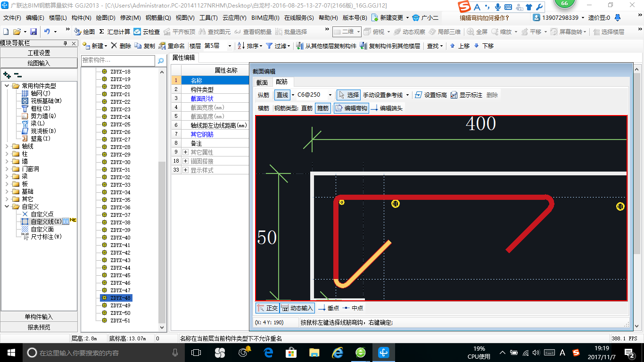Start 云检查 cloud check

pos(147,32)
